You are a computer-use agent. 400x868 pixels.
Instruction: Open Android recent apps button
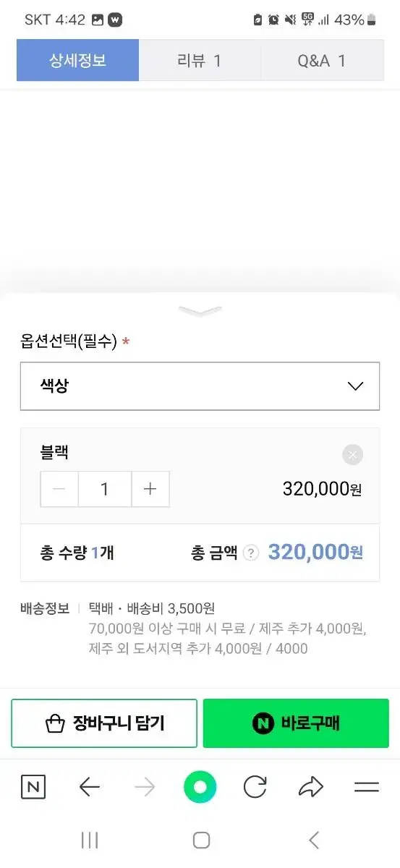point(90,840)
